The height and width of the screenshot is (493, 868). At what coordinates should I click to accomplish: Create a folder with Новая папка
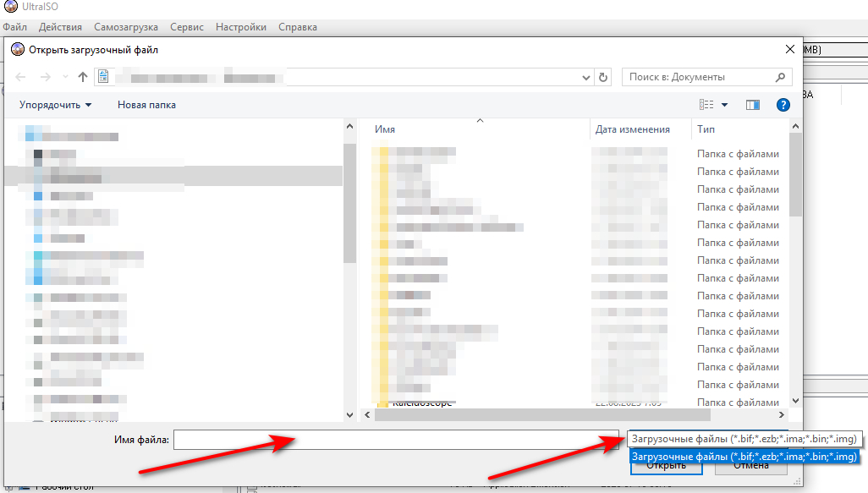click(146, 105)
